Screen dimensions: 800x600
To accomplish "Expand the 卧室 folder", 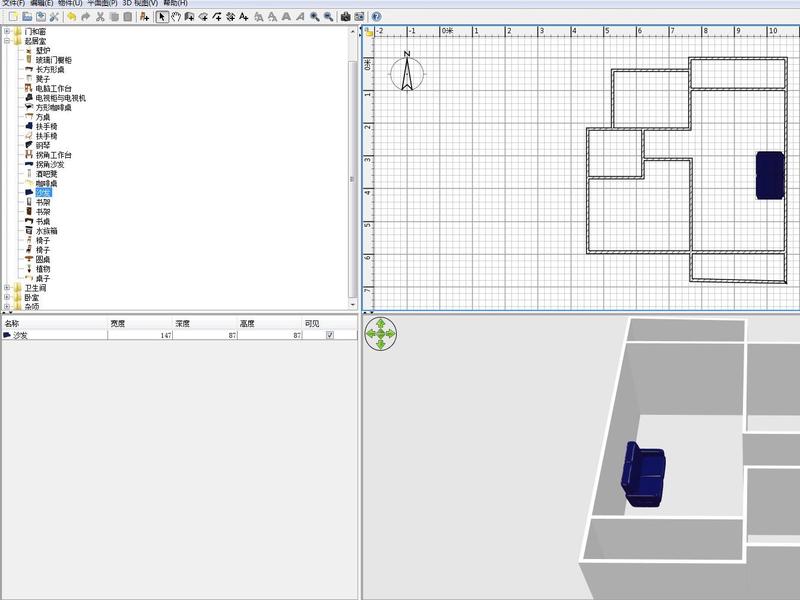I will coord(7,297).
